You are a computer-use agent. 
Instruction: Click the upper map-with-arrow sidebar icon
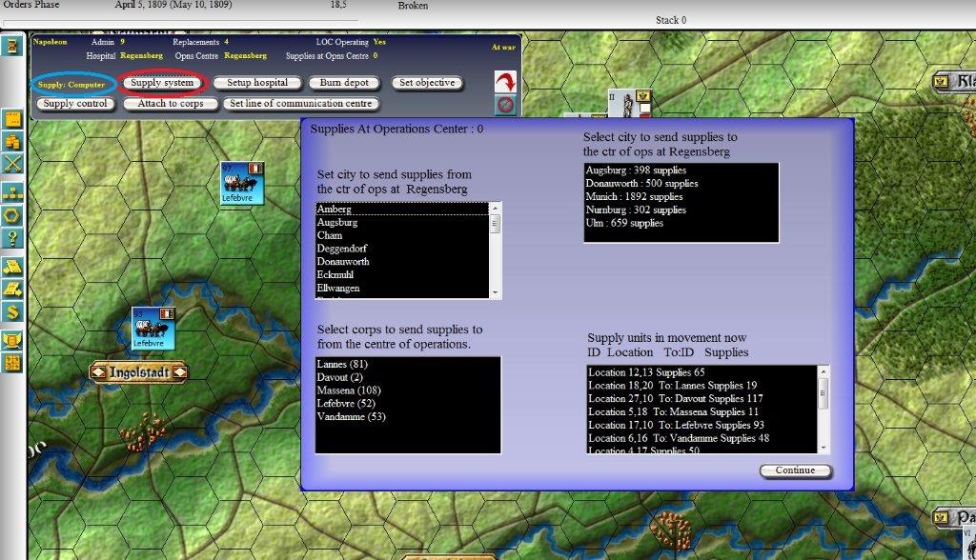click(12, 267)
